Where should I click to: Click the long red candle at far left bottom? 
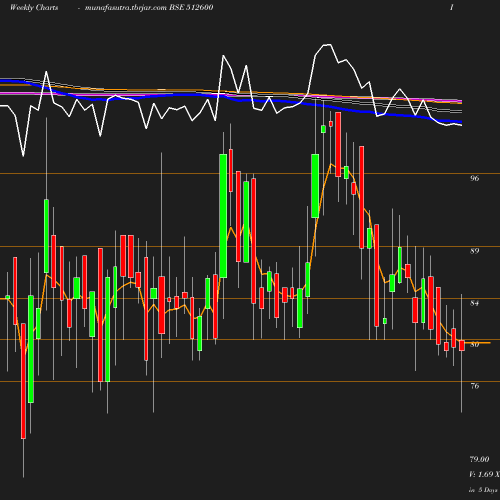point(23,381)
